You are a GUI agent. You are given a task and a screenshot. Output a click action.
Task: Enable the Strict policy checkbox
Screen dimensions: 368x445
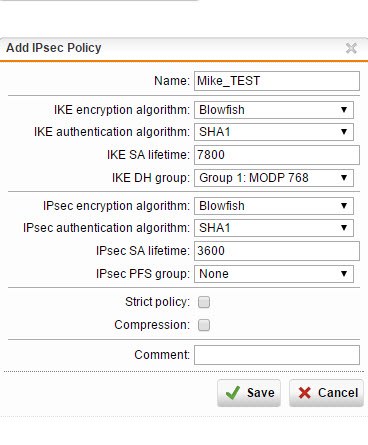204,302
